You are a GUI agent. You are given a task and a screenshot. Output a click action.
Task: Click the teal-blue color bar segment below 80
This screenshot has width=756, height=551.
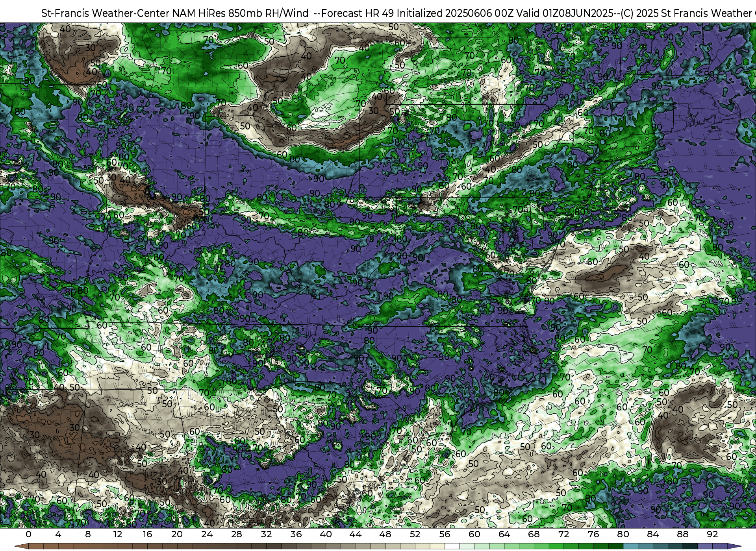click(x=630, y=546)
